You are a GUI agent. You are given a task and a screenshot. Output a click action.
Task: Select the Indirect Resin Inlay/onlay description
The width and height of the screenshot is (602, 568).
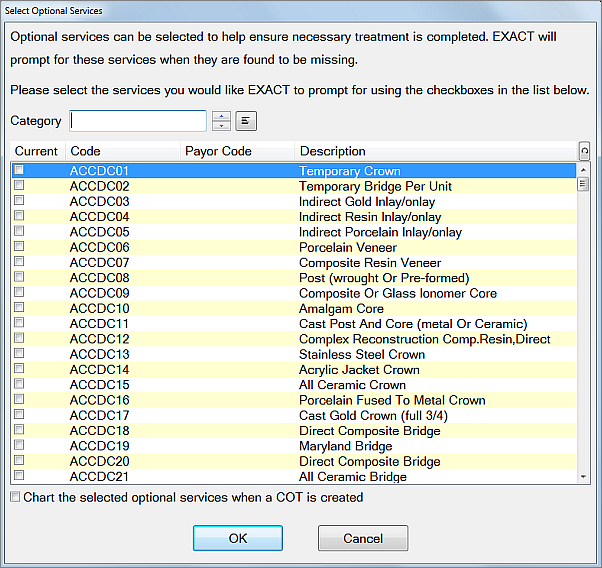tap(370, 217)
